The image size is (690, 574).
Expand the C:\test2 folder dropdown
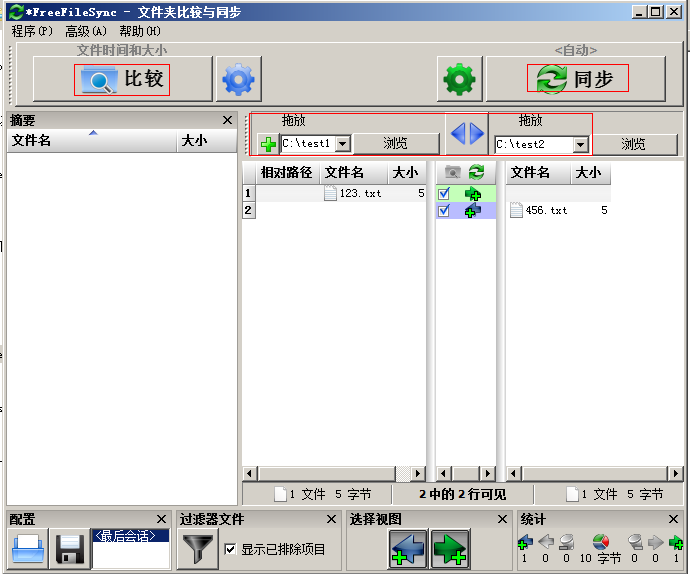coord(580,144)
